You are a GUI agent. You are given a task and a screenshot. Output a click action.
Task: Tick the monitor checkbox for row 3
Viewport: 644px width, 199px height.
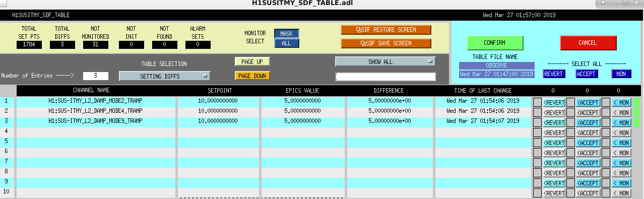(x=606, y=122)
